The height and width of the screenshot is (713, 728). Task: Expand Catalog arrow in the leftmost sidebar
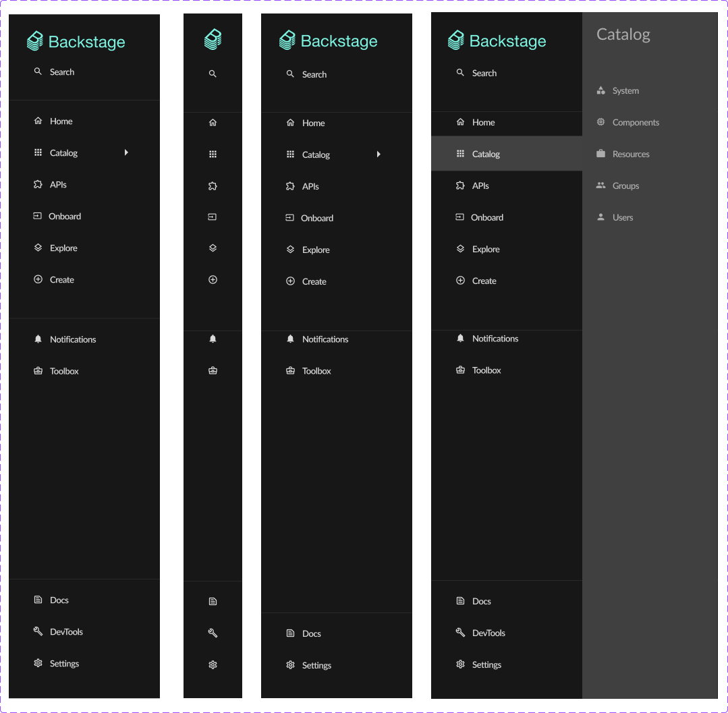[126, 152]
